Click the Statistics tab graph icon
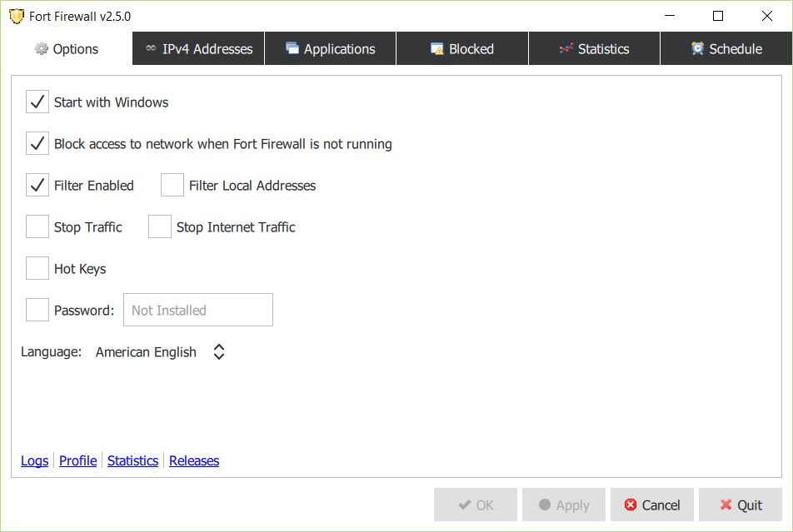The height and width of the screenshot is (532, 793). click(566, 49)
